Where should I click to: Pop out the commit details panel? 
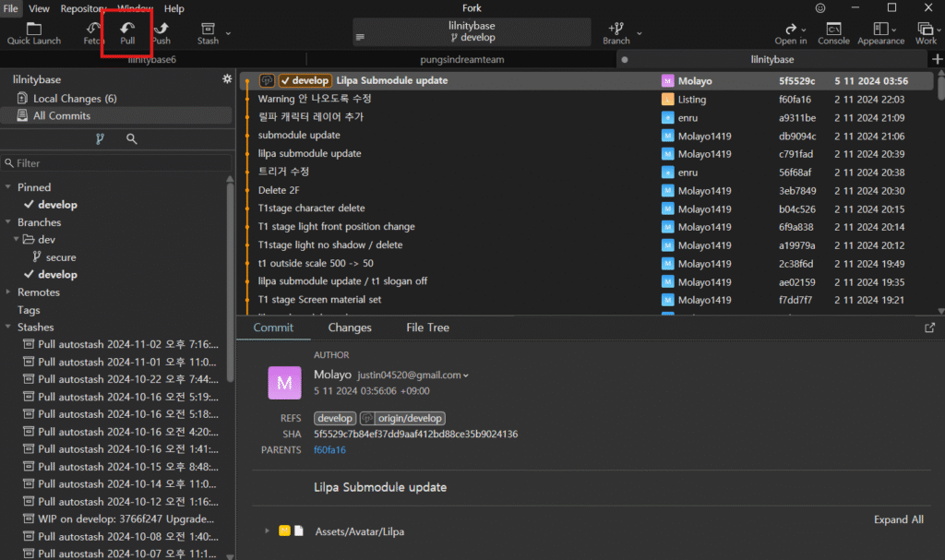[929, 328]
